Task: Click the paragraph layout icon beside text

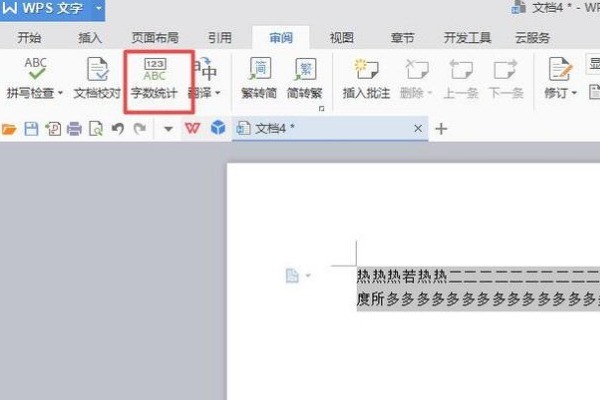Action: tap(292, 276)
